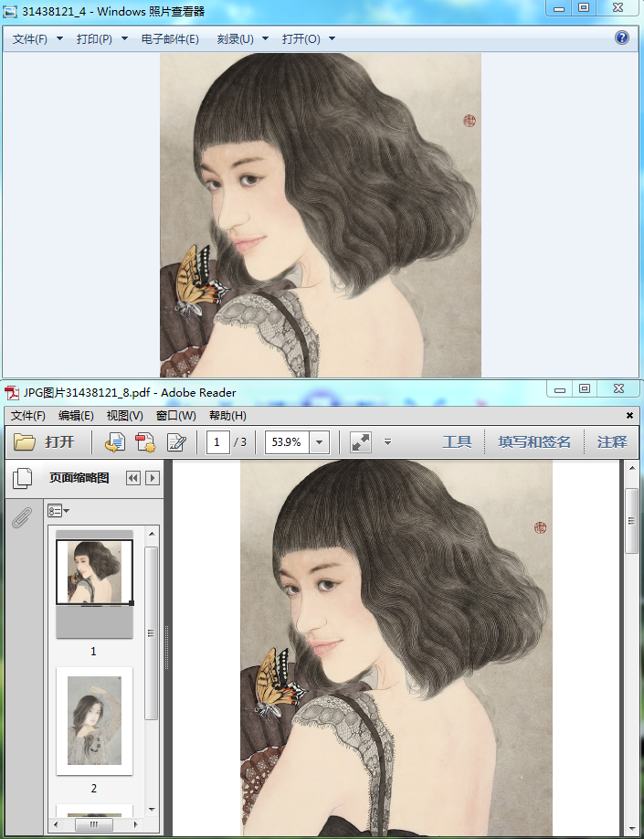Open the zoom level dropdown arrow

coord(320,442)
